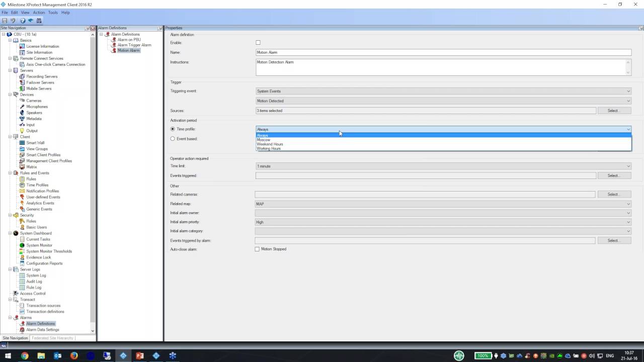Click the alarm Name input field
Screen dimensions: 644x362
[443, 52]
